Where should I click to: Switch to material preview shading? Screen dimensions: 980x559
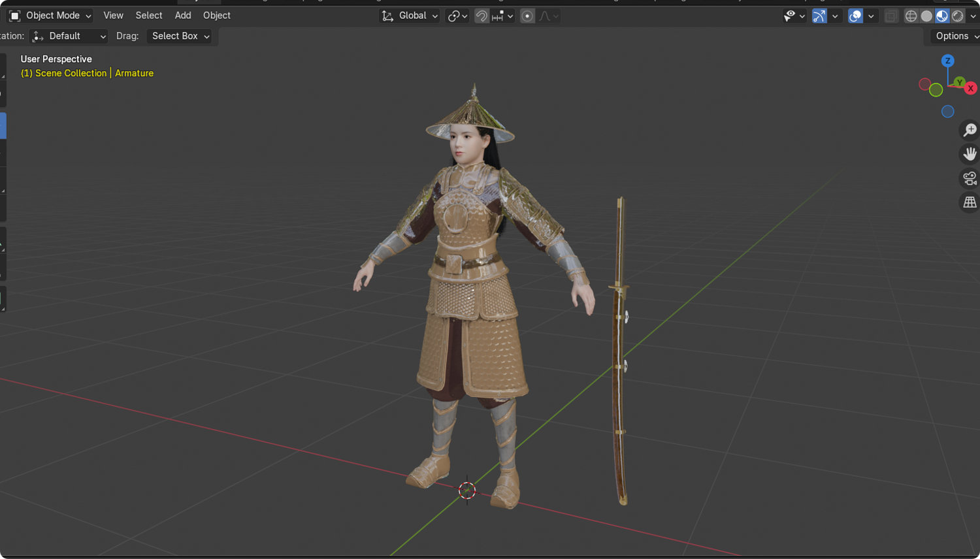tap(942, 16)
